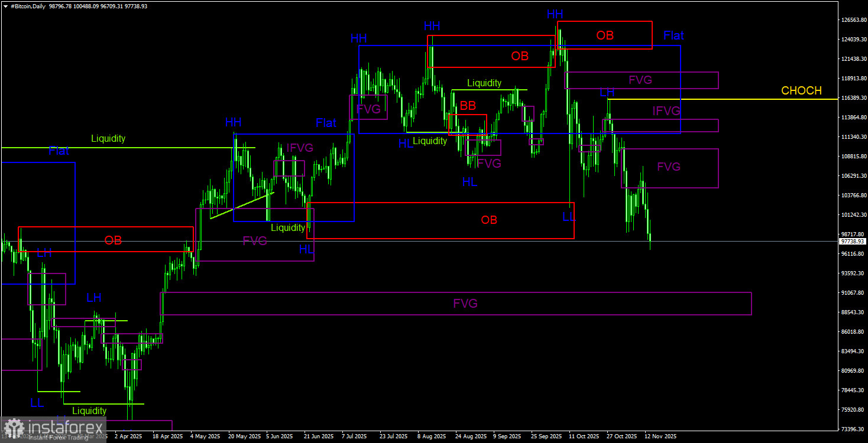
Task: Click the 91067.80 price axis label
Action: tap(851, 293)
